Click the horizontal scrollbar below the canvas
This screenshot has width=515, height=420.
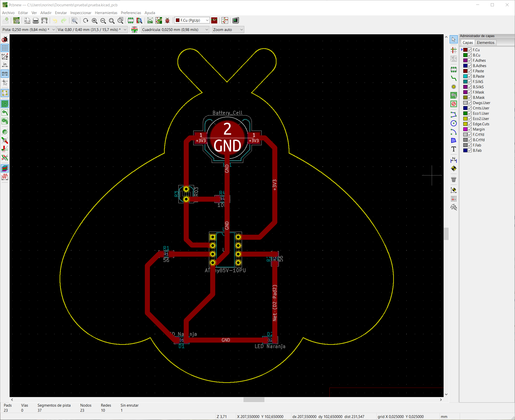[254, 400]
